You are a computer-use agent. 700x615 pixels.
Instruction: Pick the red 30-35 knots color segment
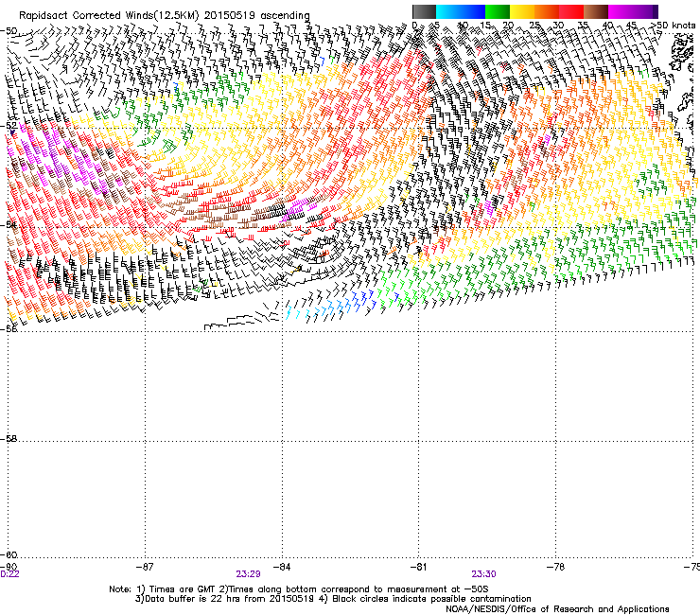pos(571,11)
